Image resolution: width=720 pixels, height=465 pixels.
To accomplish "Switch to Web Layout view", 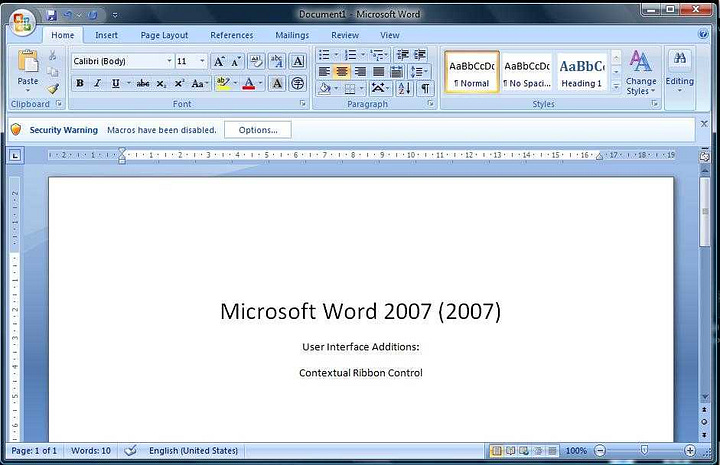I will 524,451.
